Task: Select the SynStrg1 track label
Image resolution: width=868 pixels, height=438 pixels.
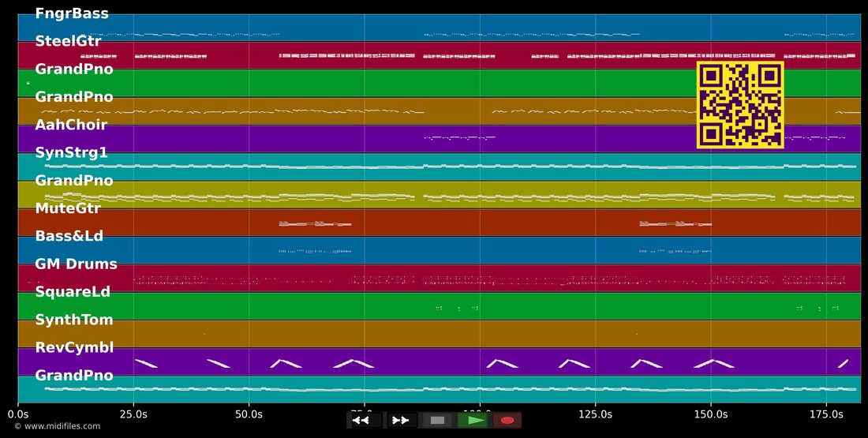Action: pyautogui.click(x=71, y=153)
